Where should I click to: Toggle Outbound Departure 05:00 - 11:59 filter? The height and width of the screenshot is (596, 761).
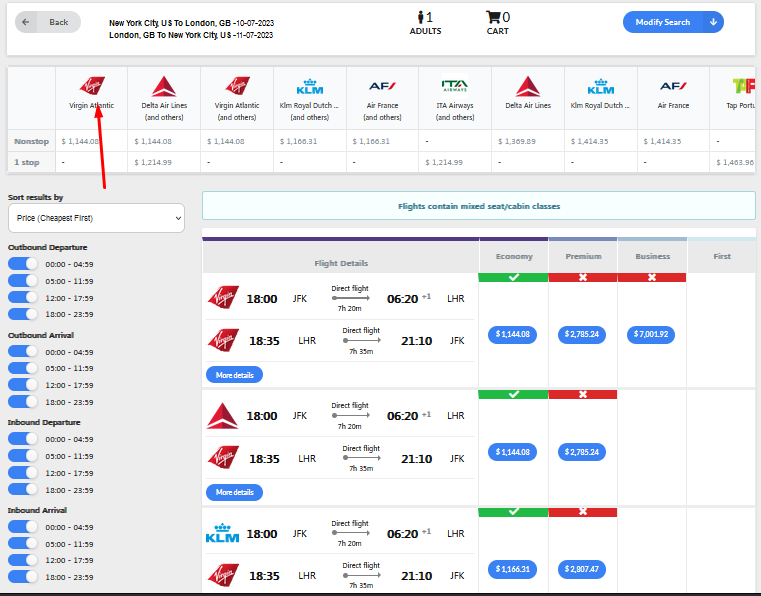(22, 281)
